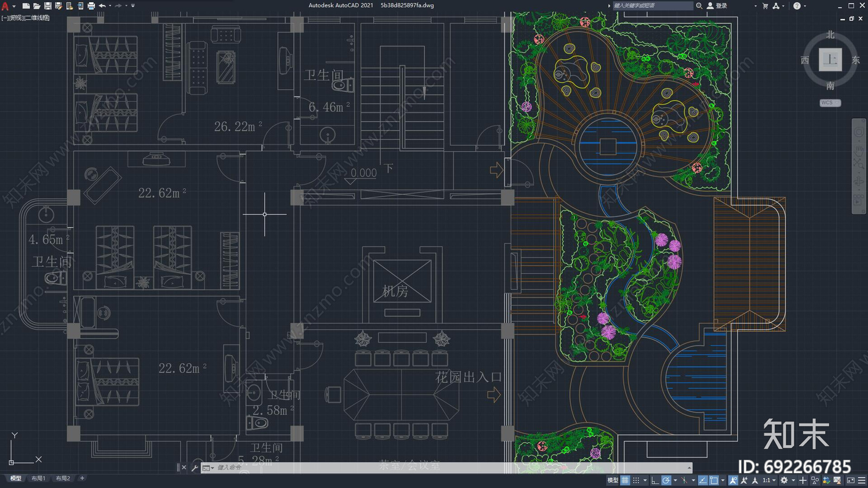The image size is (868, 488).
Task: Click the Autodesk connect triangle icon
Action: [x=776, y=5]
